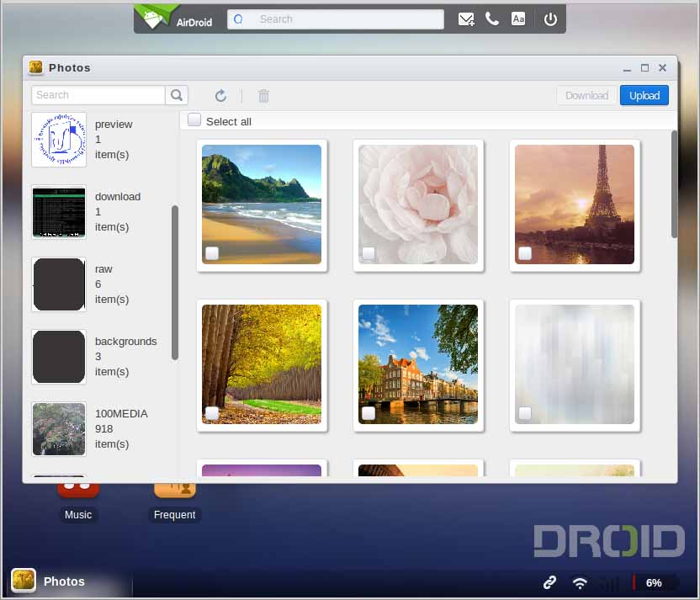Click the magnifier search button in Photos
The height and width of the screenshot is (600, 700).
pyautogui.click(x=177, y=95)
